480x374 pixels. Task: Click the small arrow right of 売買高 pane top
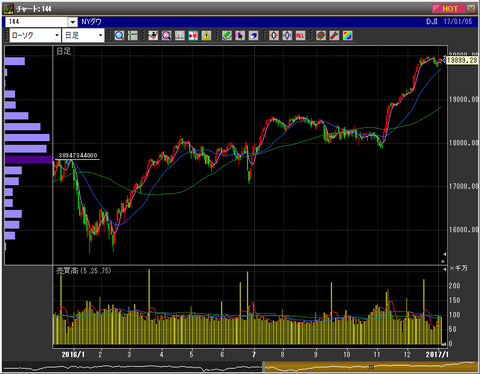click(x=444, y=269)
